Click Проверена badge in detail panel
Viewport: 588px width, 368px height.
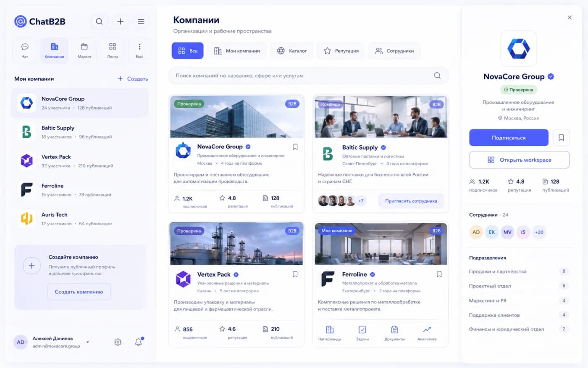[519, 89]
